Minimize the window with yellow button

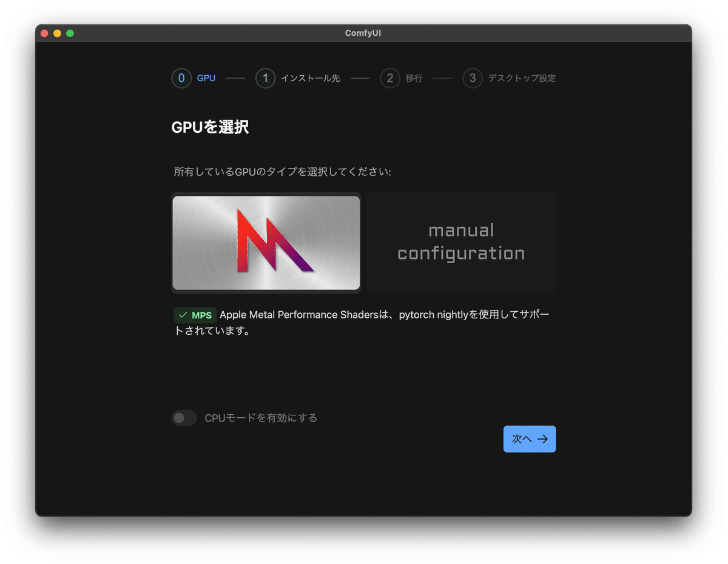click(57, 33)
